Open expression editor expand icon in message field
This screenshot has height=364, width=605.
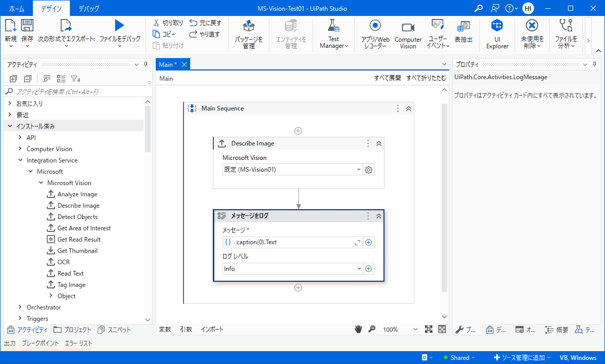coord(357,242)
